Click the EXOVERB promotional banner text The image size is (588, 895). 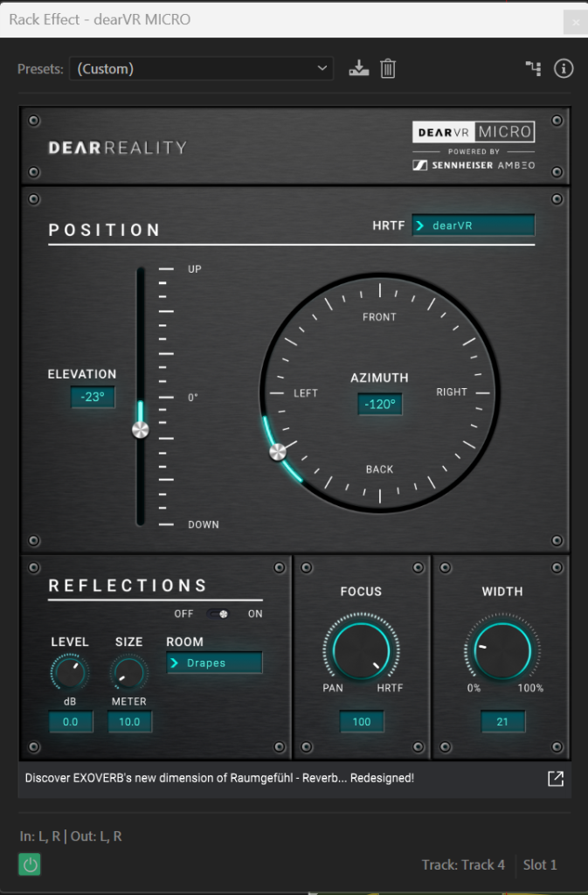tap(218, 778)
